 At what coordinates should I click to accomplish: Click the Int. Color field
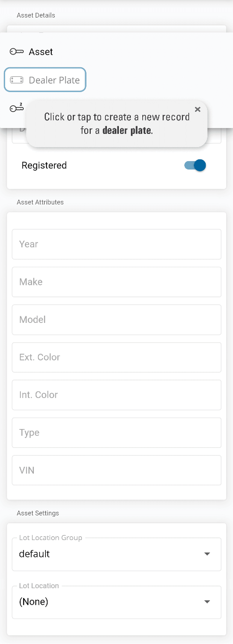[116, 395]
